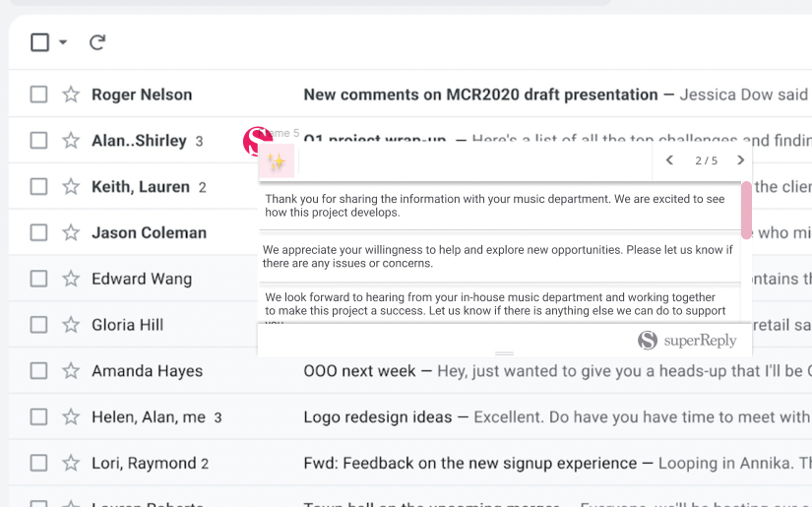Click the red superReply logo badge
This screenshot has width=812, height=507.
[x=257, y=141]
